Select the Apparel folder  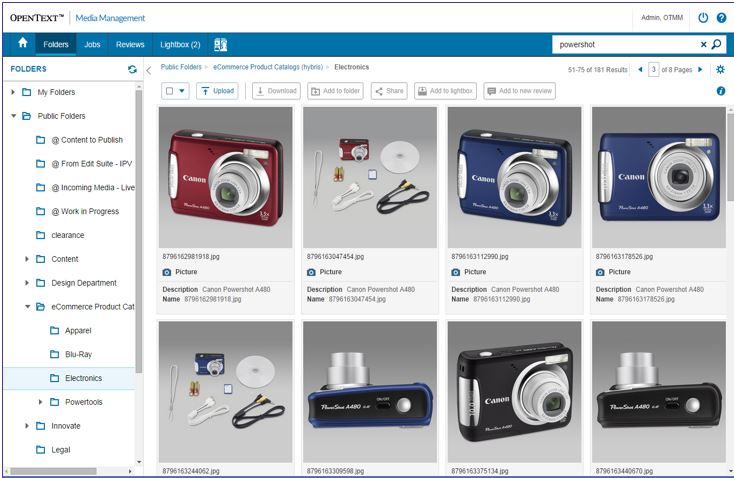[78, 331]
